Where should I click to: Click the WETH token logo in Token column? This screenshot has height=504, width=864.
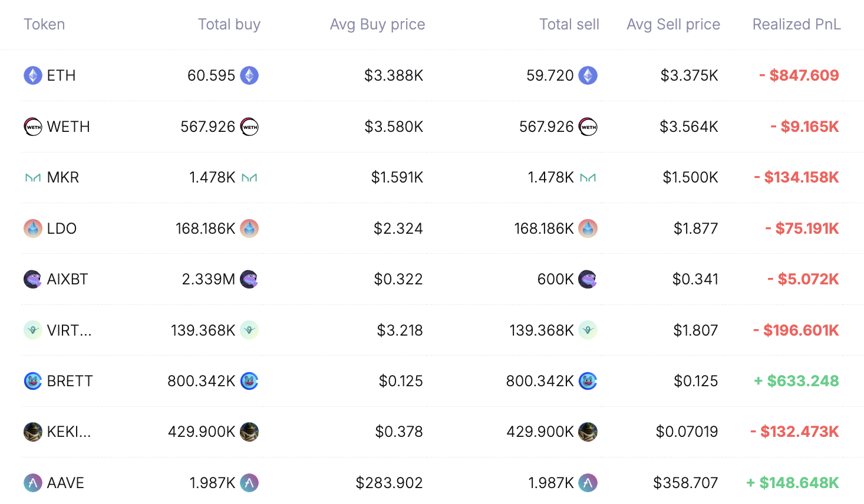33,127
